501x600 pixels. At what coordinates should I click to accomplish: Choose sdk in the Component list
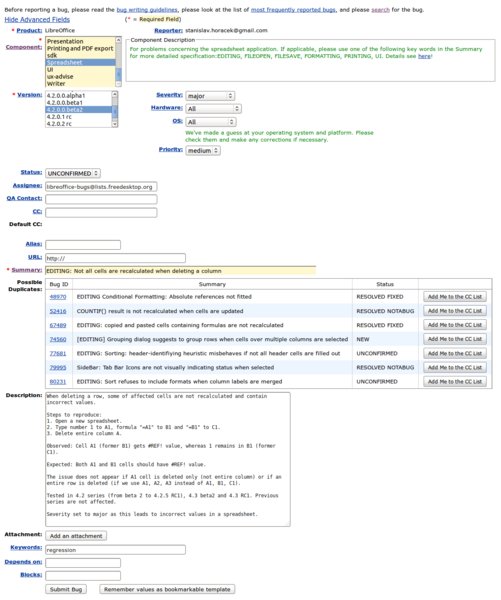coord(80,55)
